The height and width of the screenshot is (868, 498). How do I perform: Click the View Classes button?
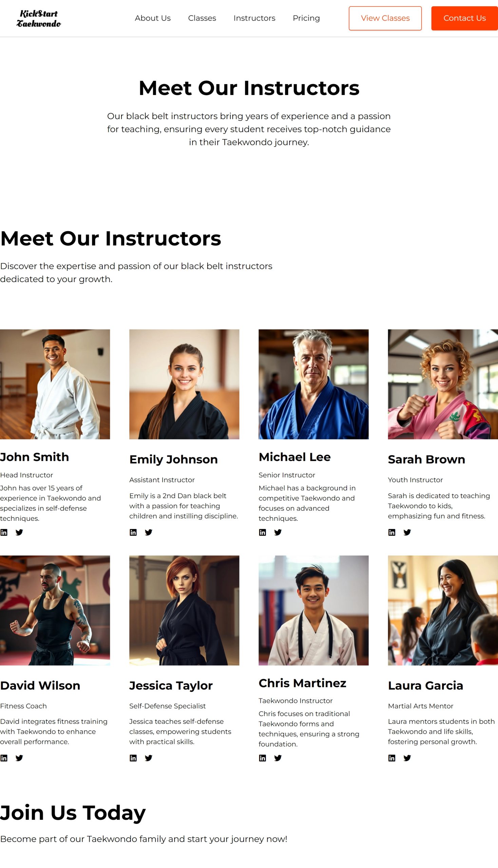point(385,18)
